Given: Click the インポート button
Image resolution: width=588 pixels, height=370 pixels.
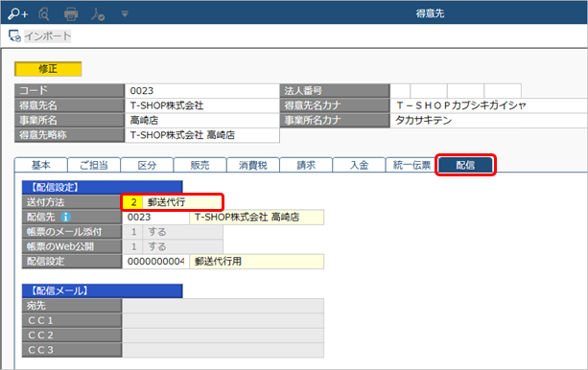Looking at the screenshot, I should (x=48, y=36).
